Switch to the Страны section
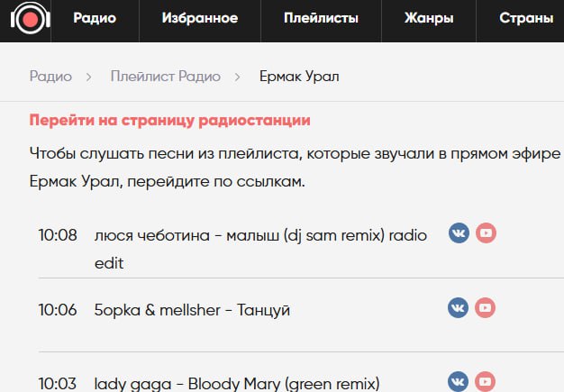Image resolution: width=564 pixels, height=392 pixels. (x=527, y=18)
